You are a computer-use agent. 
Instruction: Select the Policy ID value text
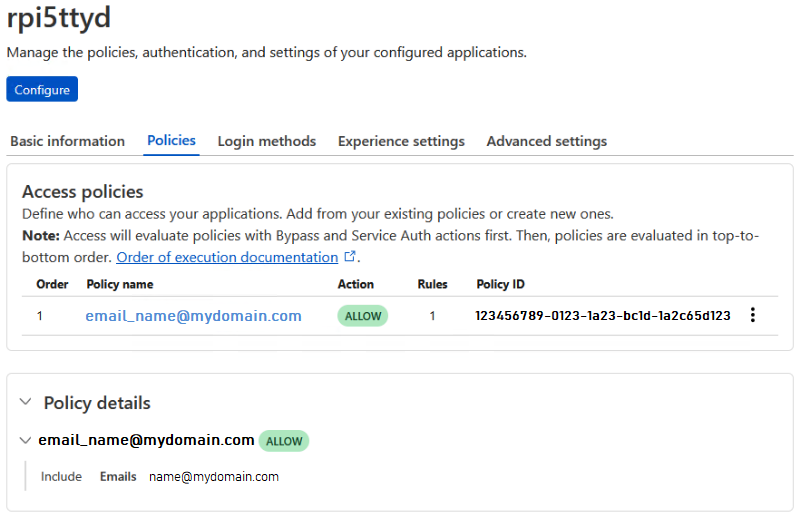tap(603, 316)
